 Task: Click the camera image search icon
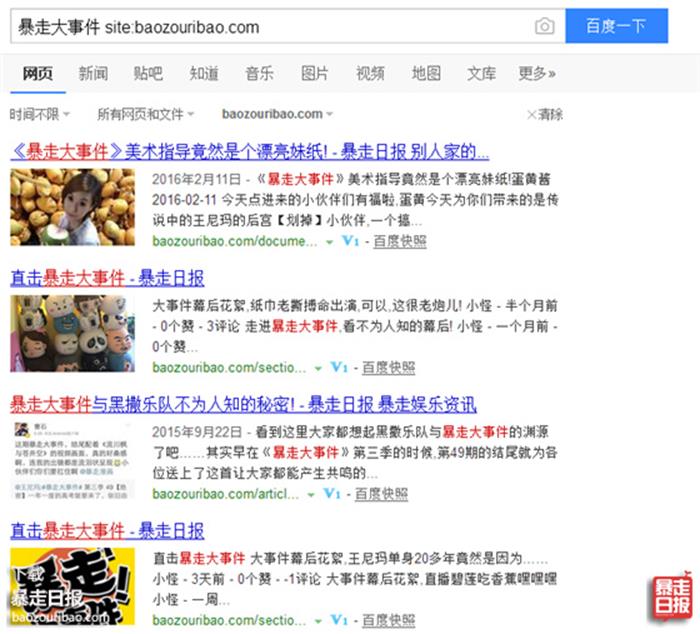(x=544, y=27)
